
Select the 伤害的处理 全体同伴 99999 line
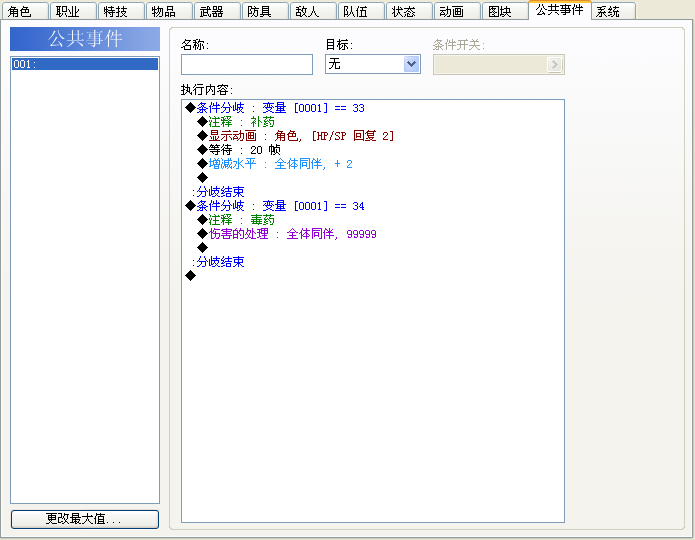click(372, 234)
